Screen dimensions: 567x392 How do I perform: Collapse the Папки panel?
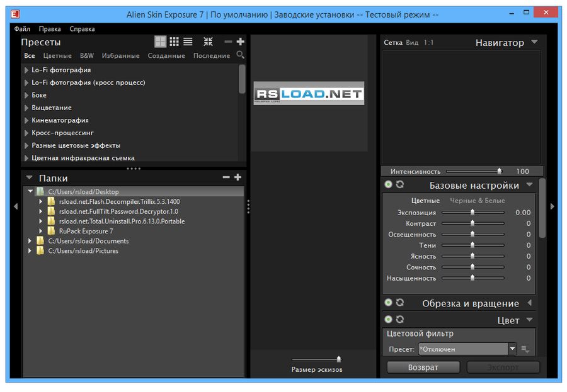29,178
